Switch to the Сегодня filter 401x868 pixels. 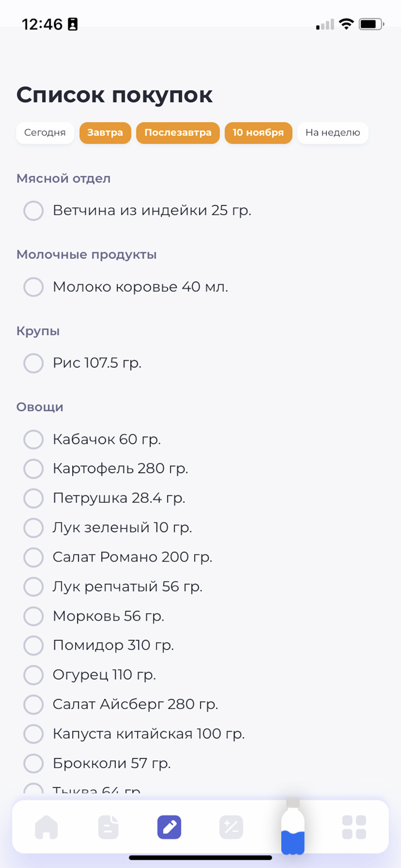pyautogui.click(x=45, y=133)
